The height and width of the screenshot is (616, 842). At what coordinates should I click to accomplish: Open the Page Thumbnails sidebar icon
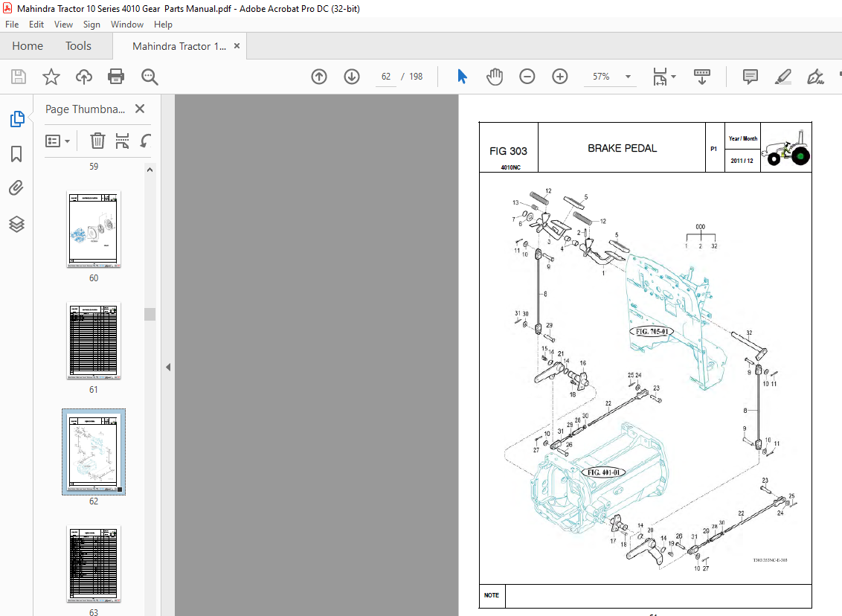16,119
